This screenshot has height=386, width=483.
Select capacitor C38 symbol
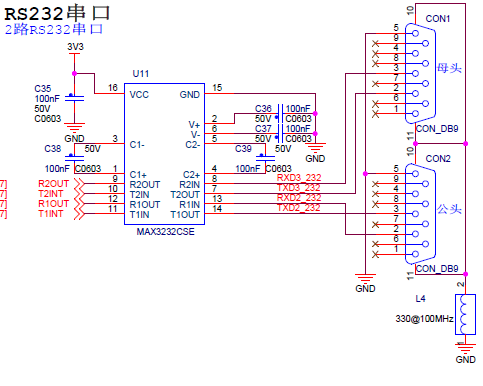coord(74,157)
